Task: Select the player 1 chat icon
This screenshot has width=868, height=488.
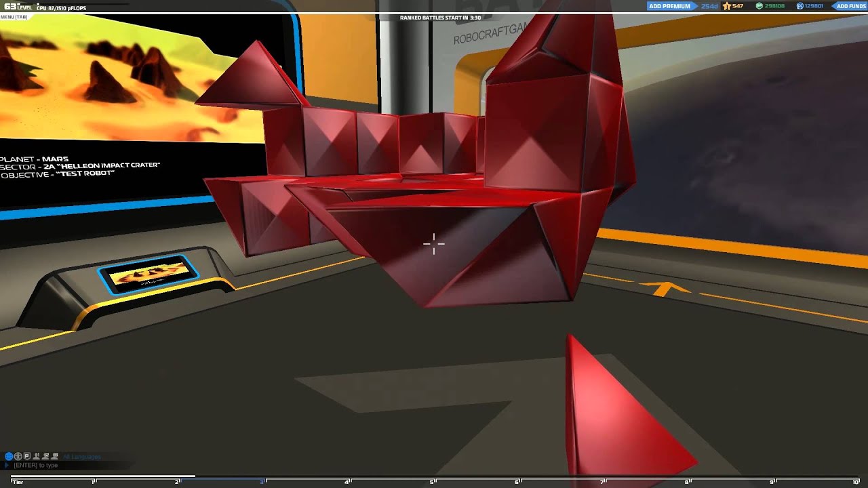Action: (36, 456)
